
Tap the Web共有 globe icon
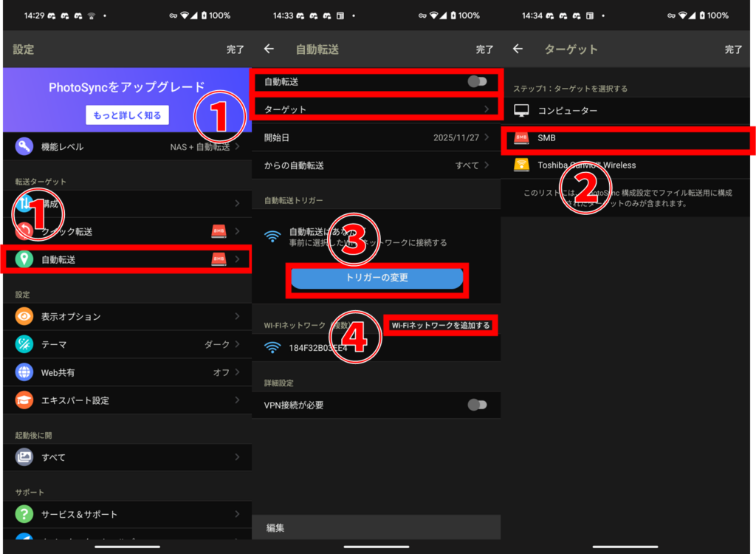pos(23,372)
